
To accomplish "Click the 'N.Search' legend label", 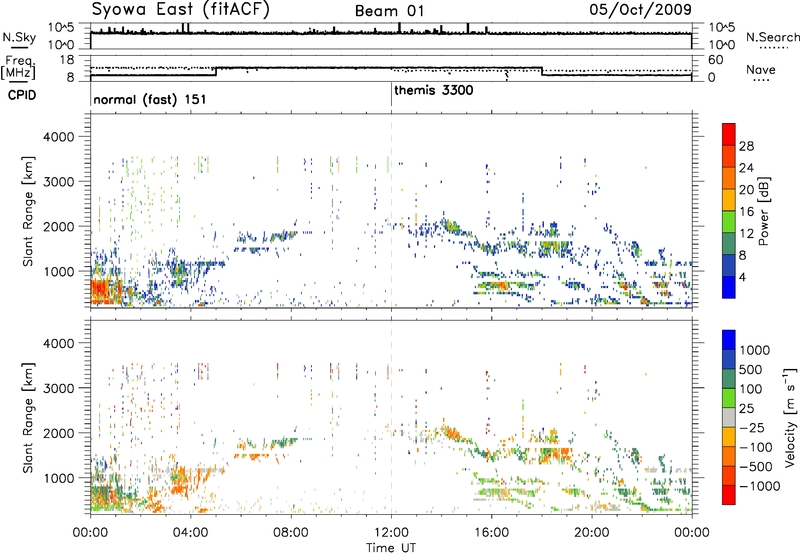I will [x=772, y=37].
